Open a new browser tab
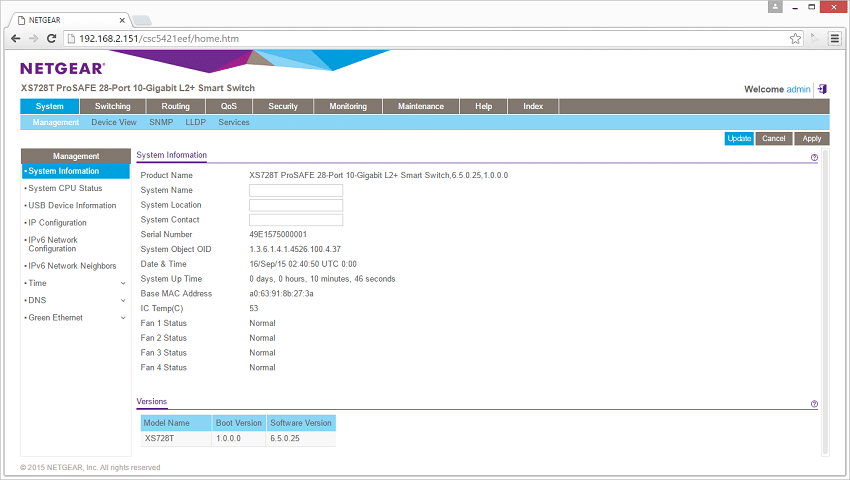 tap(142, 21)
